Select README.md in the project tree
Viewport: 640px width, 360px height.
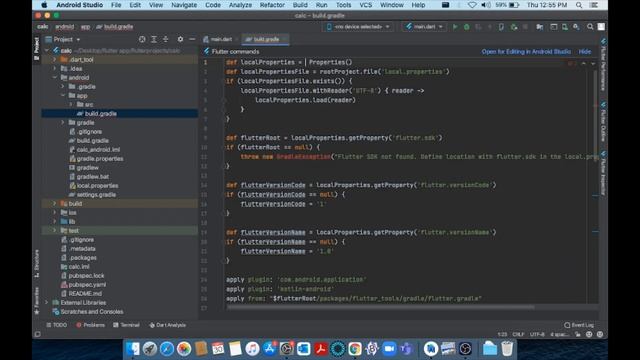point(85,294)
